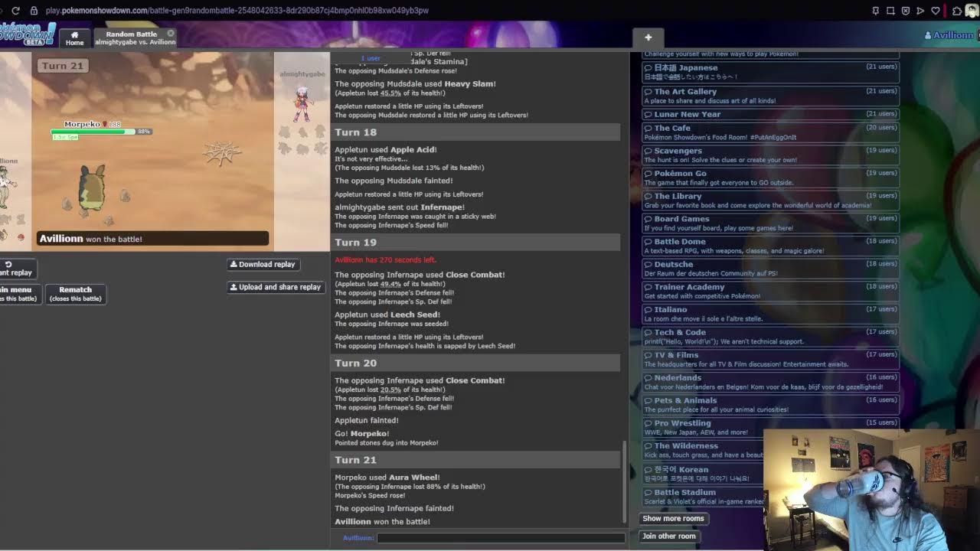This screenshot has height=551, width=980.
Task: Join the Scavengers room
Action: coord(769,155)
